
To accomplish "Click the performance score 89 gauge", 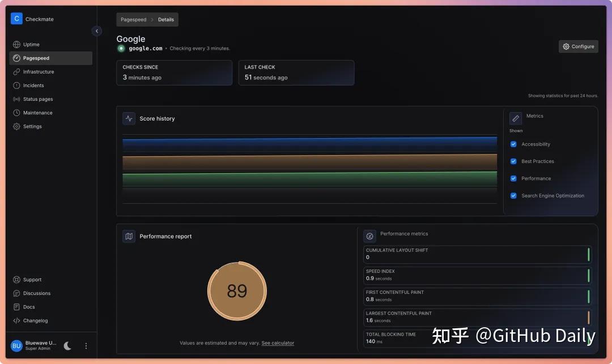I will [237, 291].
